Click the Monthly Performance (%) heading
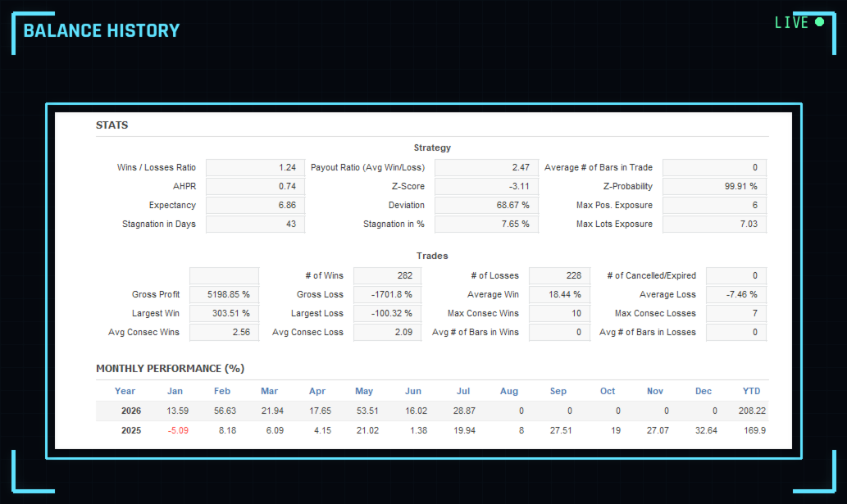This screenshot has width=847, height=504. [171, 369]
